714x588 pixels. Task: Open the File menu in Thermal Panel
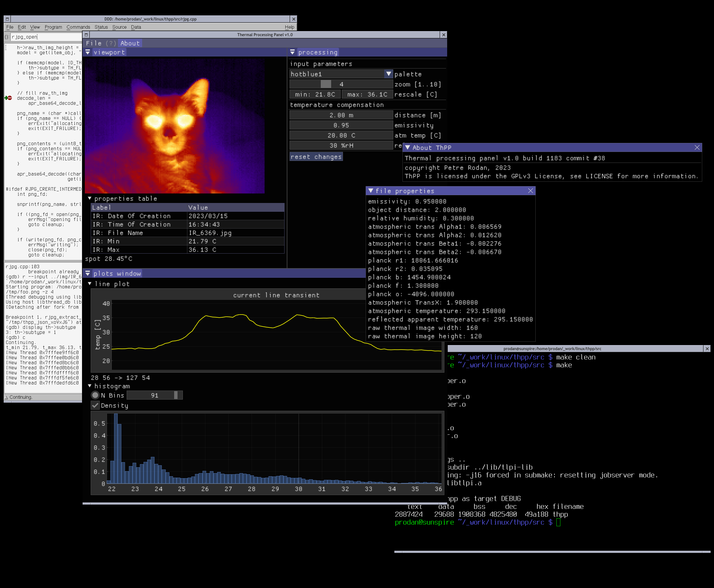pos(94,43)
